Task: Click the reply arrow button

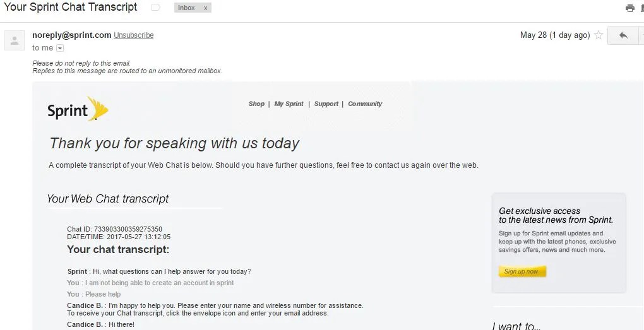Action: pyautogui.click(x=623, y=35)
